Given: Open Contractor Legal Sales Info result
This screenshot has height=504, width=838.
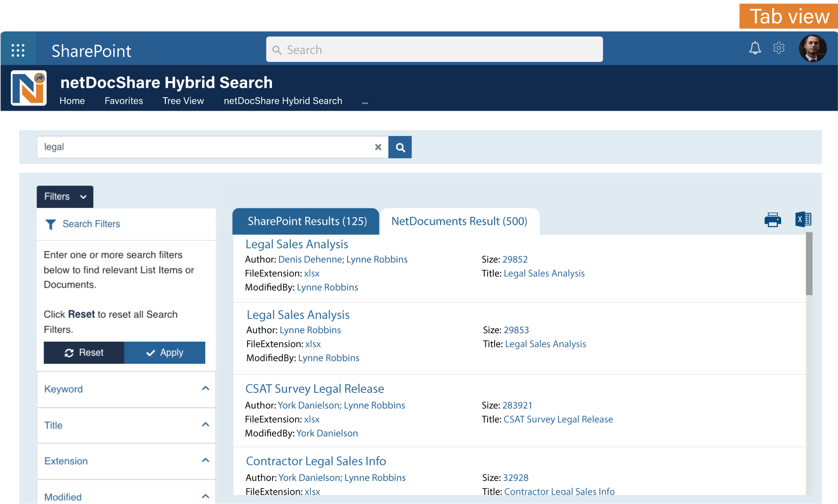Looking at the screenshot, I should pyautogui.click(x=316, y=461).
